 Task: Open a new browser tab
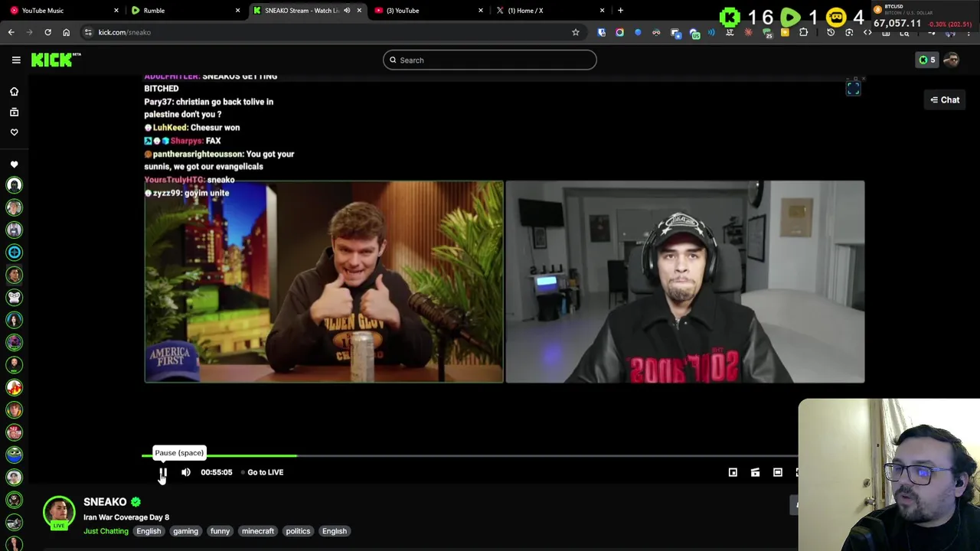pos(620,11)
